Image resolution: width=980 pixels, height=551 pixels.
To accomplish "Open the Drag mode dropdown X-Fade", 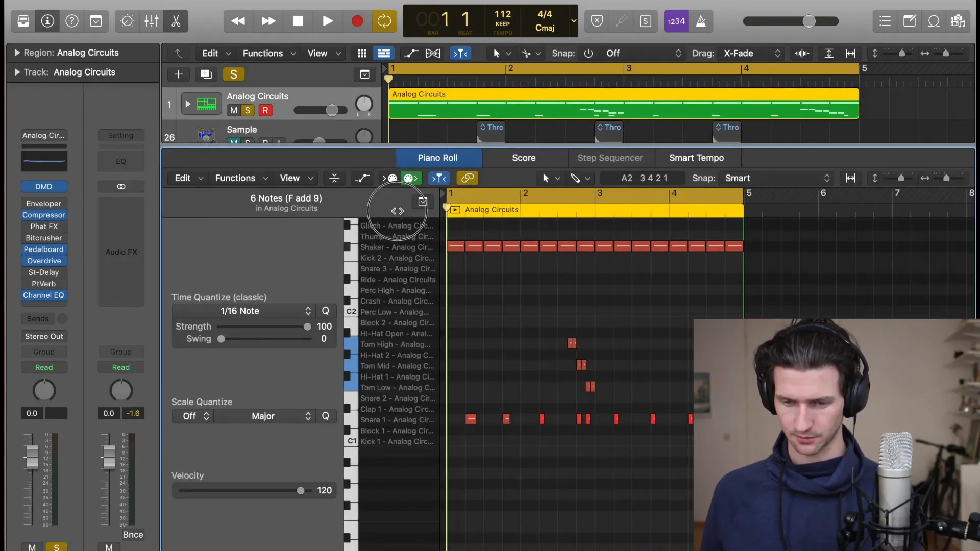I will click(x=752, y=53).
